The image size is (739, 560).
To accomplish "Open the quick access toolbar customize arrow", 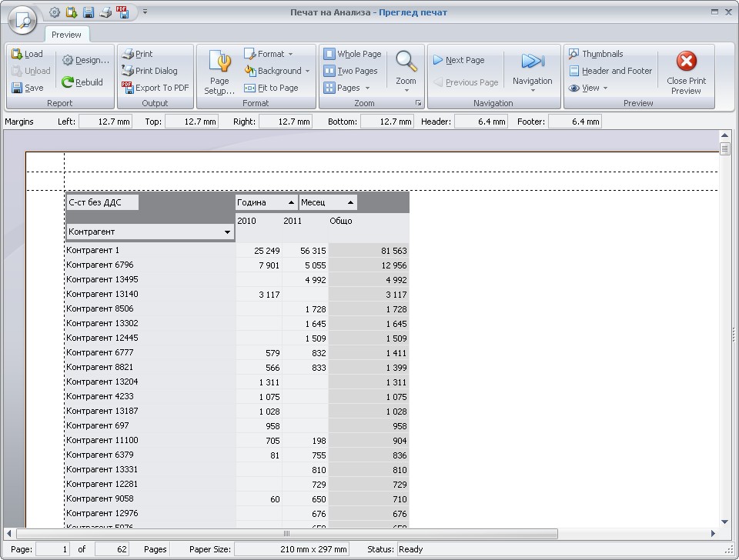I will (x=145, y=12).
